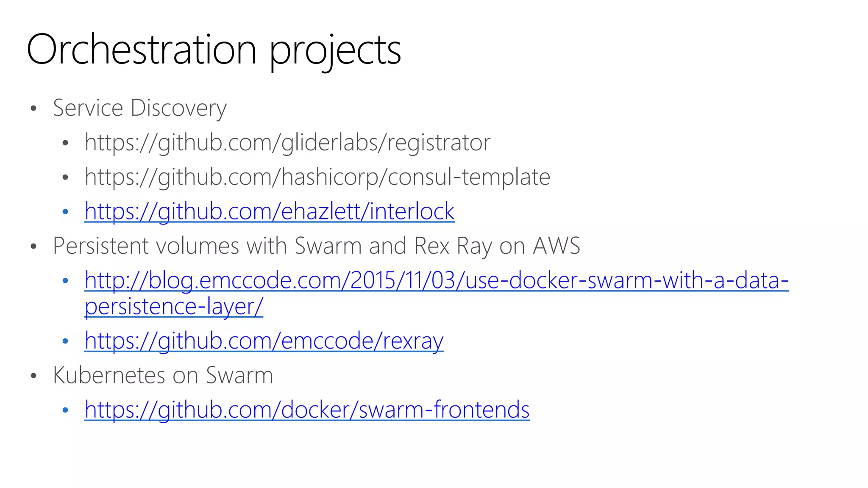Click the persistence-layer/ wrapped link line
The image size is (868, 488).
(x=174, y=307)
